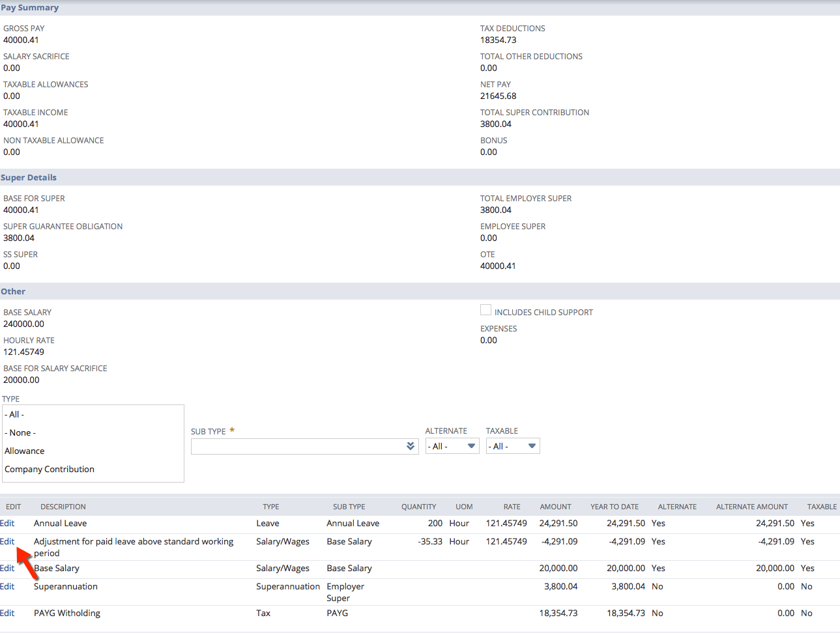Edit the Superannuation row
Viewport: 840px width, 635px height.
pos(7,586)
